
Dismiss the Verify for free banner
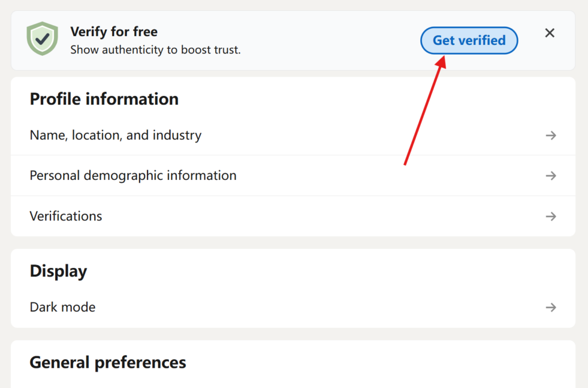550,33
